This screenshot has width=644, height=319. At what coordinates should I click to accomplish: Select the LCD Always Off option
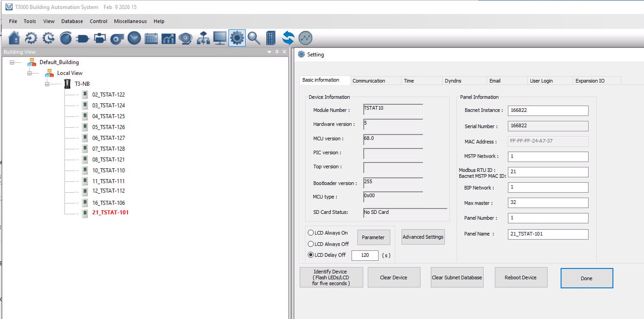coord(311,244)
